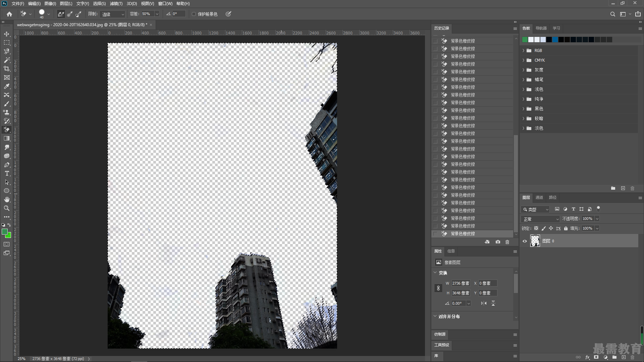Click the foreground green color swatch
This screenshot has width=644, height=362.
(5, 232)
